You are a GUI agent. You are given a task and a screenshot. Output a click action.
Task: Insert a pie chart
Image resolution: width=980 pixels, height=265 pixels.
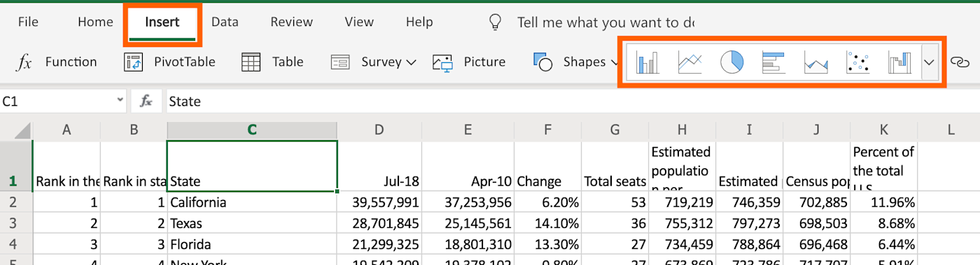click(x=731, y=62)
